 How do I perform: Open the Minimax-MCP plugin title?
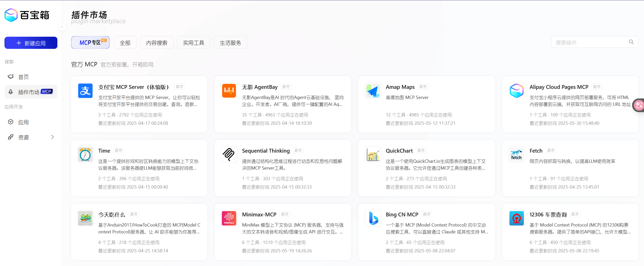click(259, 215)
